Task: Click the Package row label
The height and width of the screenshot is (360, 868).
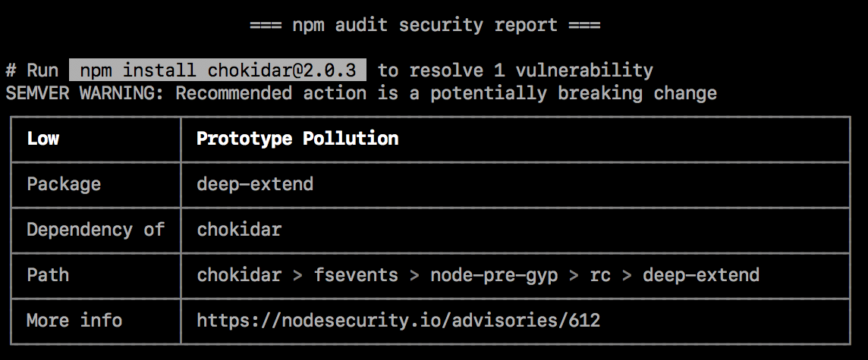Action: (x=64, y=184)
